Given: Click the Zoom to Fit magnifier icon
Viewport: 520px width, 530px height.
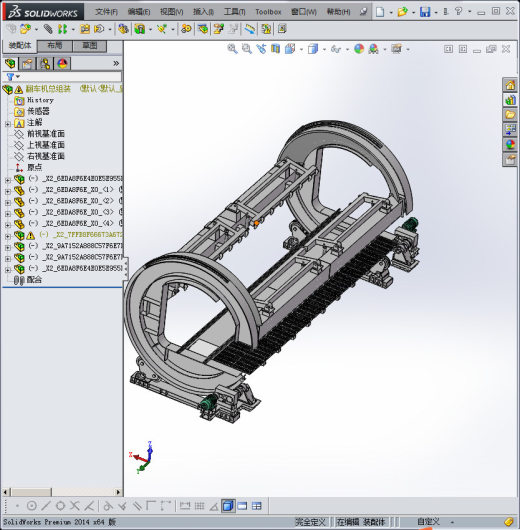Looking at the screenshot, I should tap(232, 49).
